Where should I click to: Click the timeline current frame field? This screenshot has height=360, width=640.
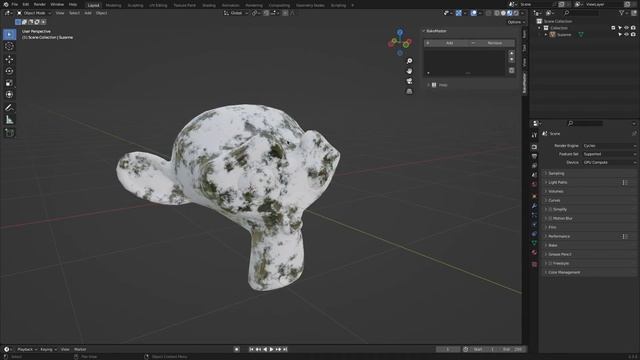tap(448, 349)
